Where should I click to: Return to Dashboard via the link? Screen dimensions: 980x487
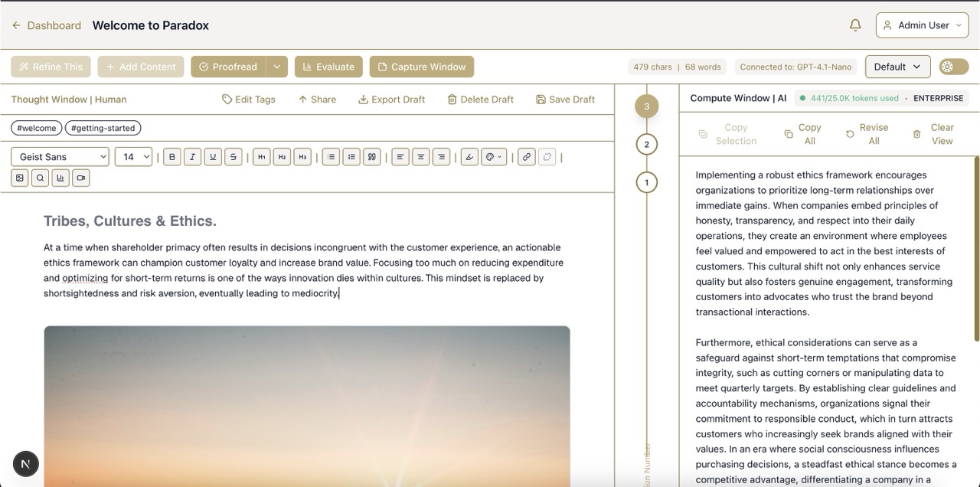pos(54,25)
